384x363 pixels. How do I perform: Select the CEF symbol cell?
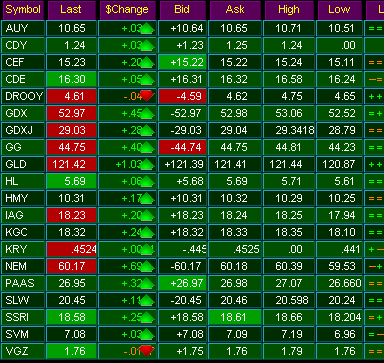point(23,62)
